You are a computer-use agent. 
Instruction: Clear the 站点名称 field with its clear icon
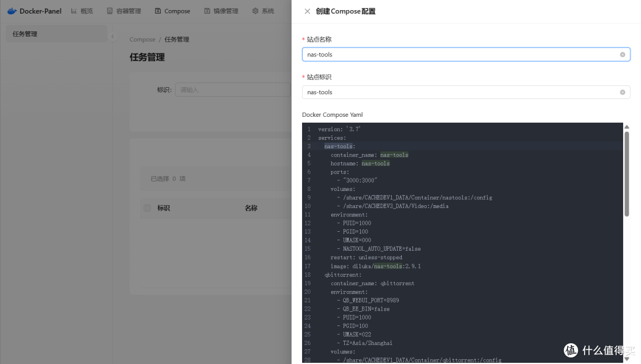(x=623, y=54)
